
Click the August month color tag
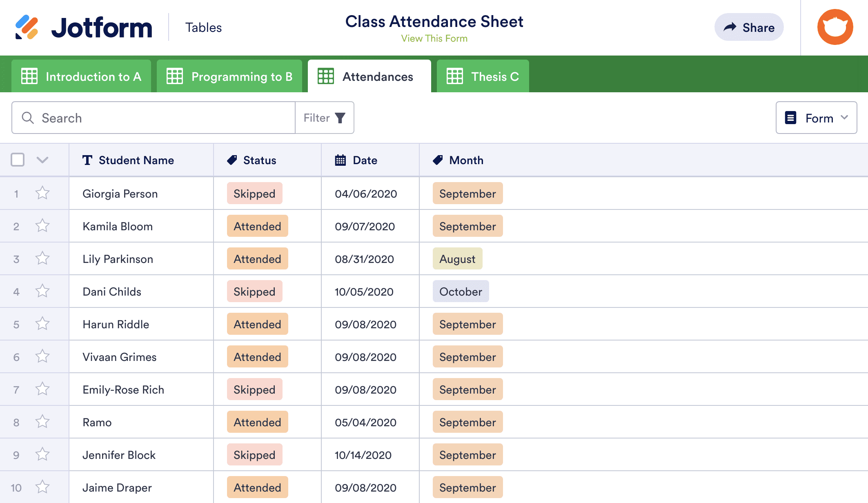point(457,259)
